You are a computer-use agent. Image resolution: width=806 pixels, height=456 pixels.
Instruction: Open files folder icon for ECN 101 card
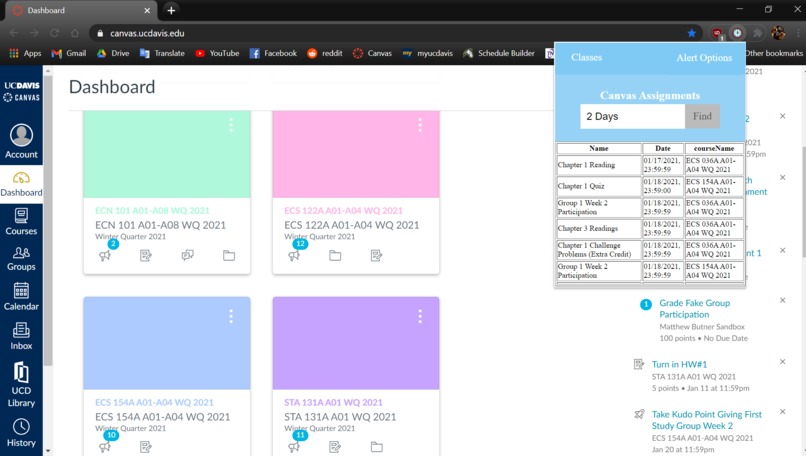(x=229, y=256)
